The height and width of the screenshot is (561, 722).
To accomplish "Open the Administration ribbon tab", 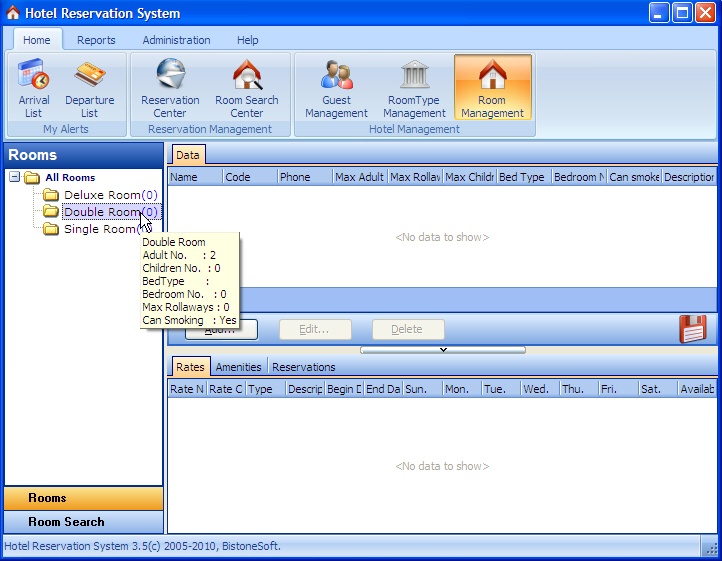I will click(x=176, y=40).
